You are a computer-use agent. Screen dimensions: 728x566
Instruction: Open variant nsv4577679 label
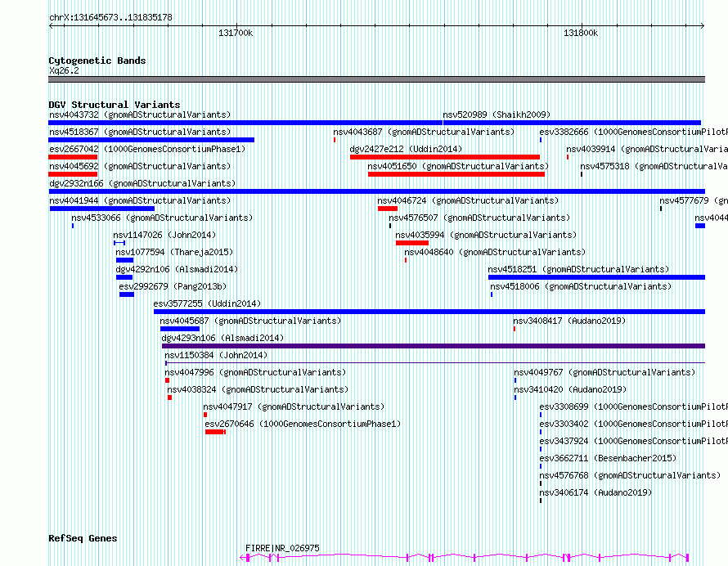[694, 200]
